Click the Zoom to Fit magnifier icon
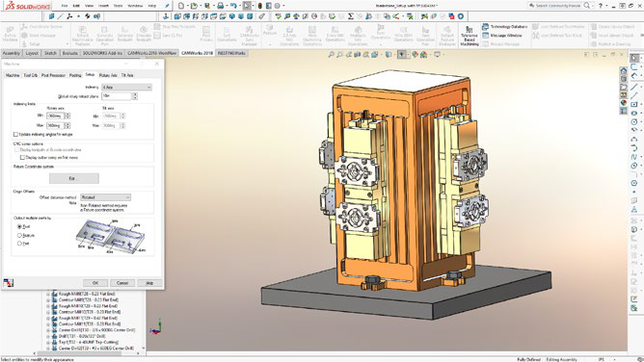644x362 pixels. tap(331, 55)
